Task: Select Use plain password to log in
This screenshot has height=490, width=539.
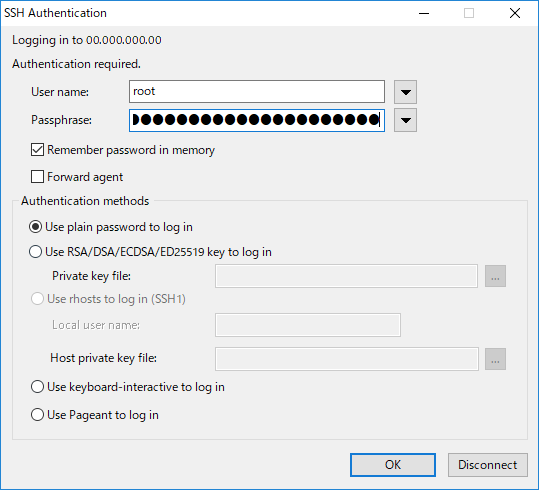Action: pyautogui.click(x=35, y=227)
